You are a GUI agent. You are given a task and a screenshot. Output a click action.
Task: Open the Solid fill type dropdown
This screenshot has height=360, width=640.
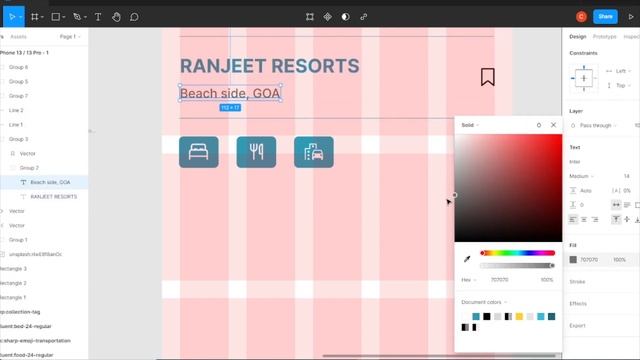[470, 125]
